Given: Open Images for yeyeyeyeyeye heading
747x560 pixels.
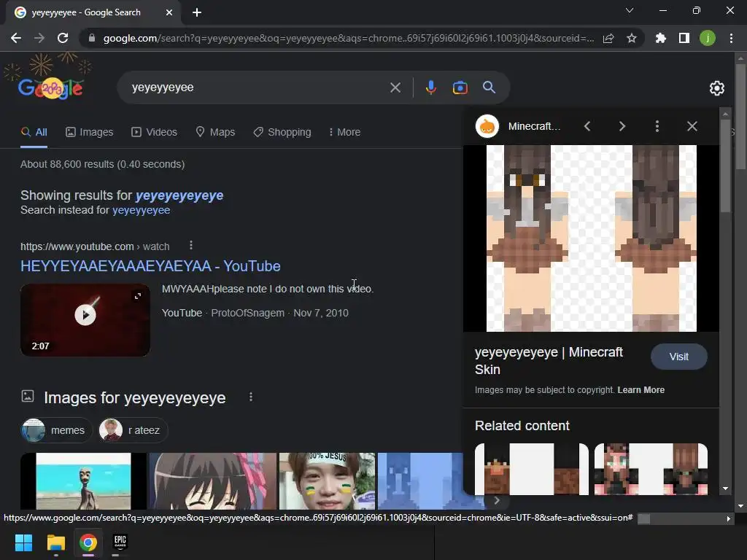Looking at the screenshot, I should point(135,397).
